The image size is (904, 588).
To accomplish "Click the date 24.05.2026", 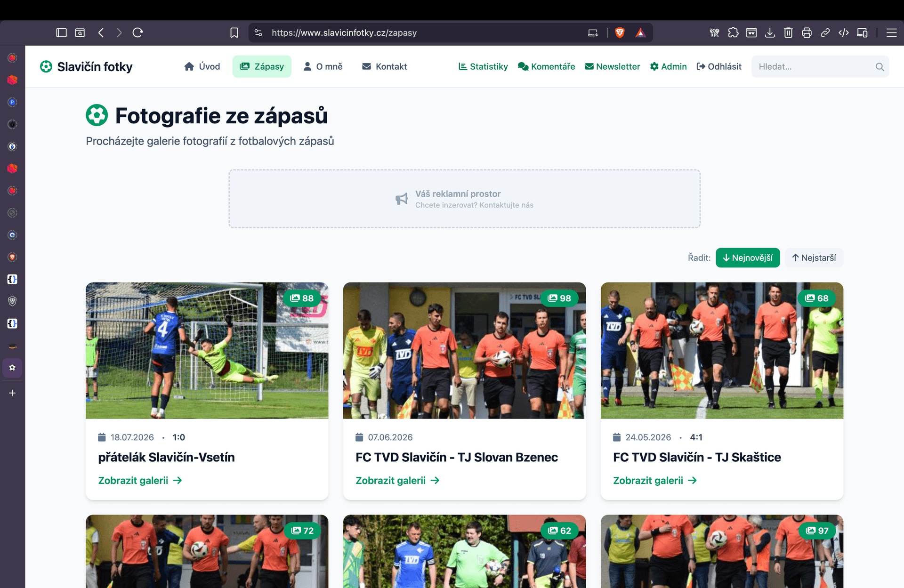I will pyautogui.click(x=648, y=437).
